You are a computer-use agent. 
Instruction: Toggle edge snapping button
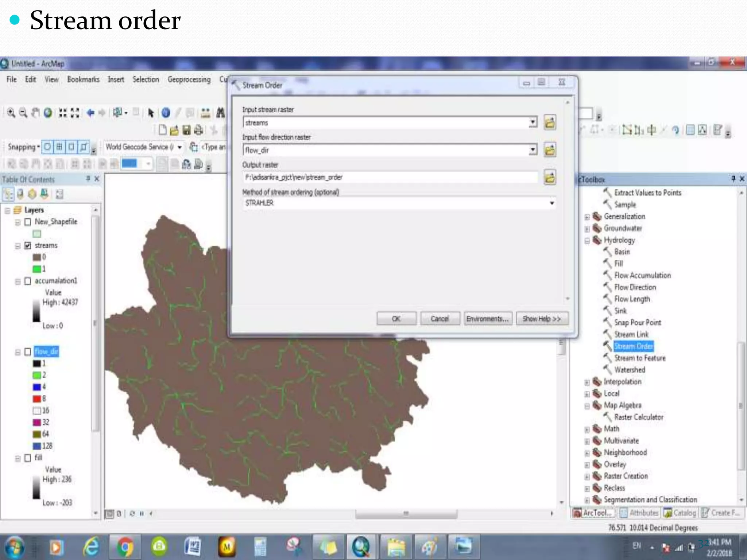[x=84, y=147]
